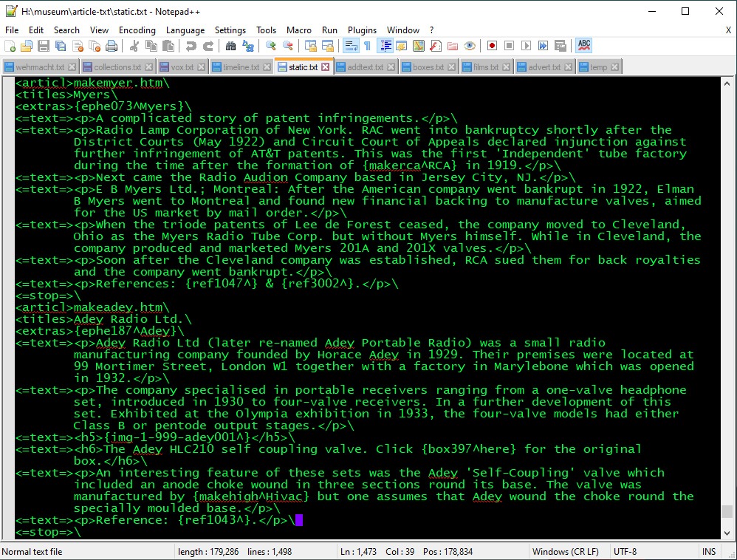Click the Save All icon
This screenshot has height=560, width=737.
click(61, 46)
